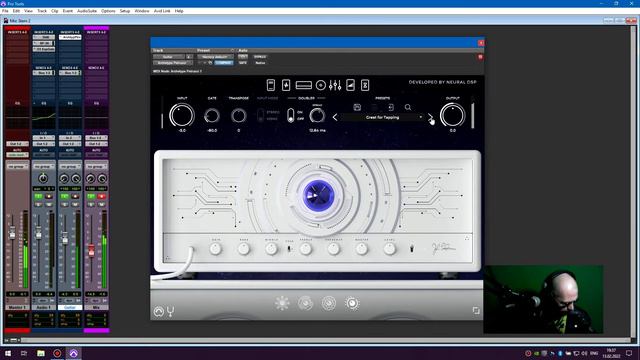Open the Guitar track no group selector
640x360 pixels.
click(70, 167)
